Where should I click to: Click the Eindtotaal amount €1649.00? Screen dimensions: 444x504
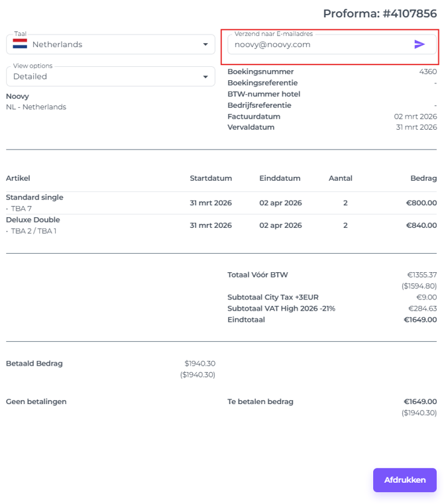tap(420, 320)
